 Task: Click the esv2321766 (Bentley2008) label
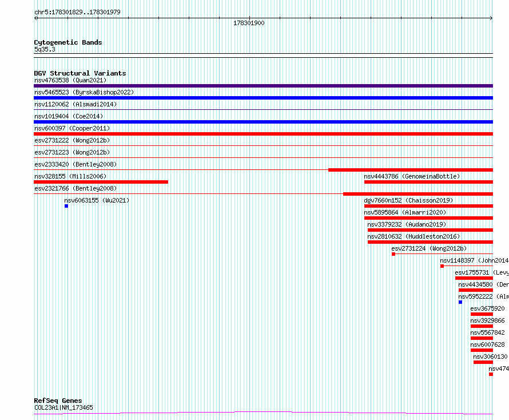pos(75,188)
